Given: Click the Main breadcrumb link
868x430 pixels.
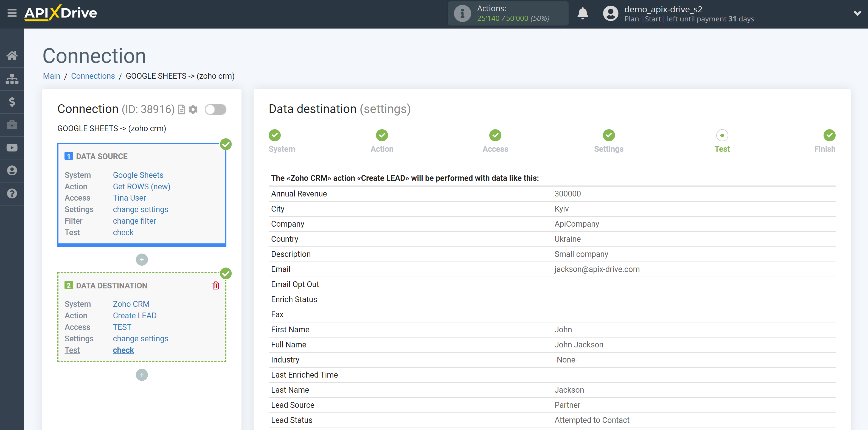Looking at the screenshot, I should [52, 76].
